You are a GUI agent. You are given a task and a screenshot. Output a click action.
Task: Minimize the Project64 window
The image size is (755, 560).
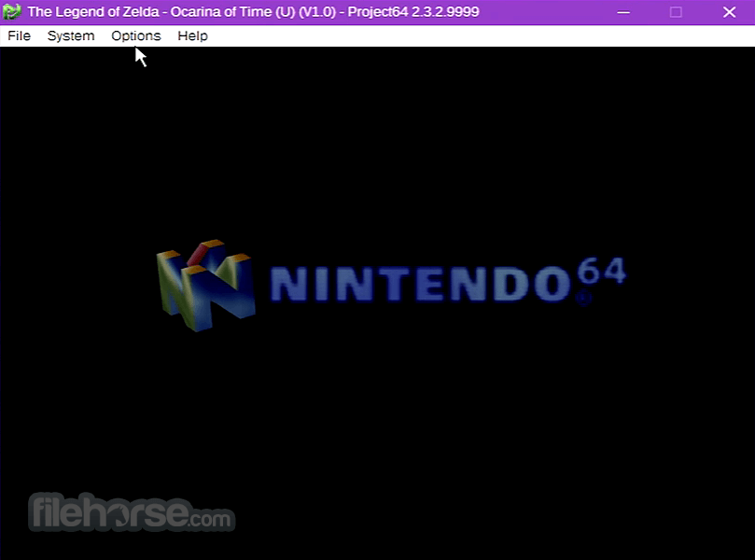point(623,12)
